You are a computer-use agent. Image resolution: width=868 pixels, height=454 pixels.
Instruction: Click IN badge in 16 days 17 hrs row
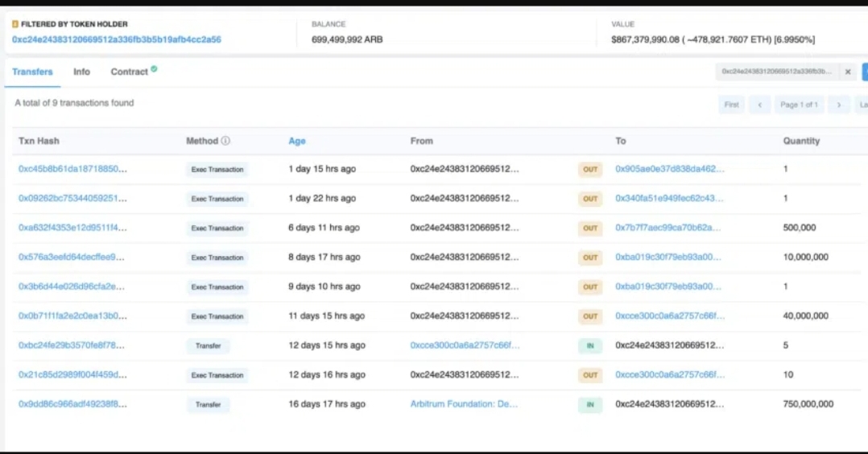pyautogui.click(x=590, y=404)
